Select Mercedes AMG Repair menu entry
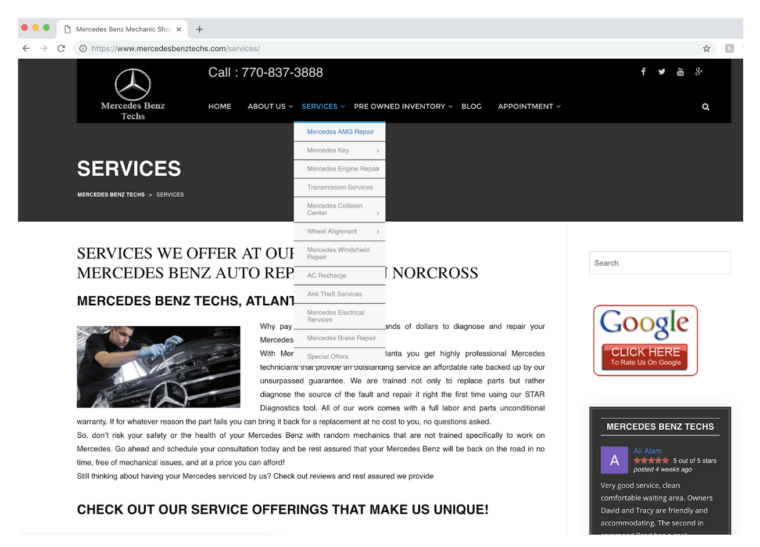 tap(340, 132)
